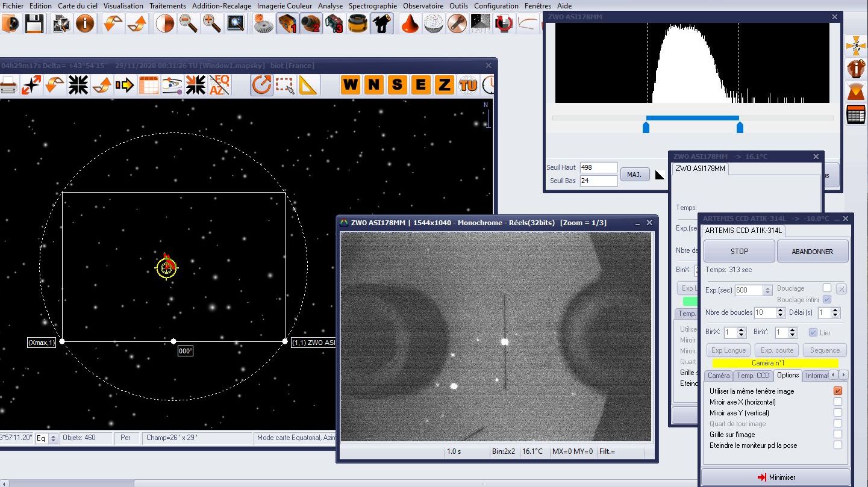This screenshot has height=487, width=868.
Task: Click the Nbre de boucles stepper arrows
Action: pyautogui.click(x=780, y=313)
